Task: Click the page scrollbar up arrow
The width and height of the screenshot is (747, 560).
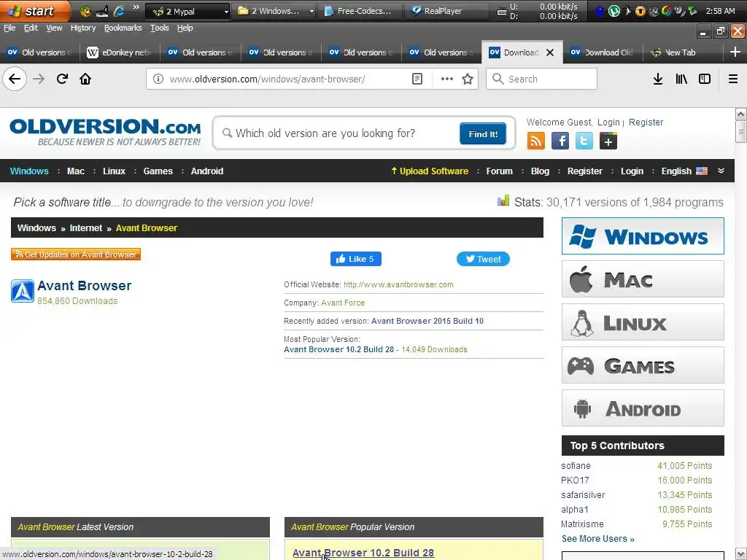Action: (740, 114)
